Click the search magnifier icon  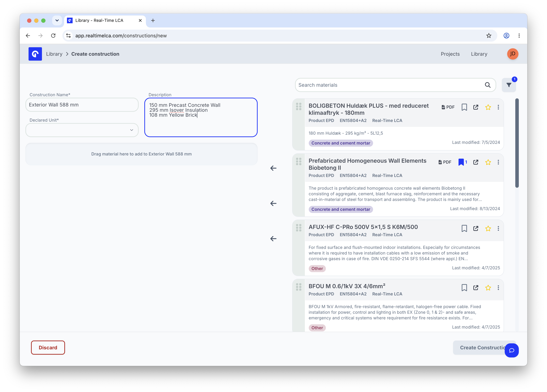[x=487, y=85]
